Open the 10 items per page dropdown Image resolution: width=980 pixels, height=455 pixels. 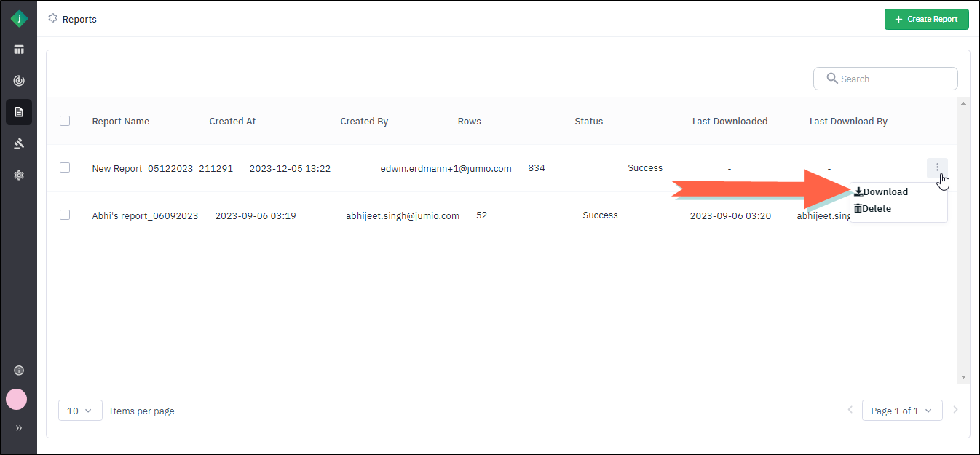(x=80, y=411)
